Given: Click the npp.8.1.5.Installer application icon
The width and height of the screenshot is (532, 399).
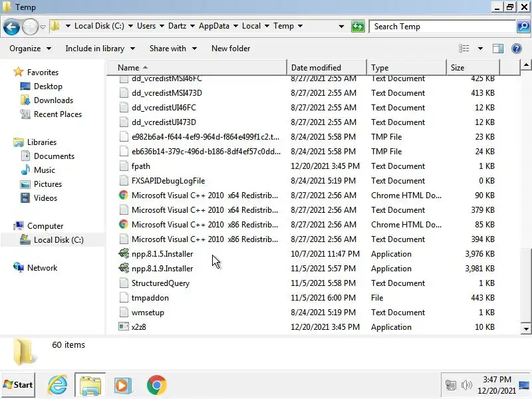Looking at the screenshot, I should point(124,253).
